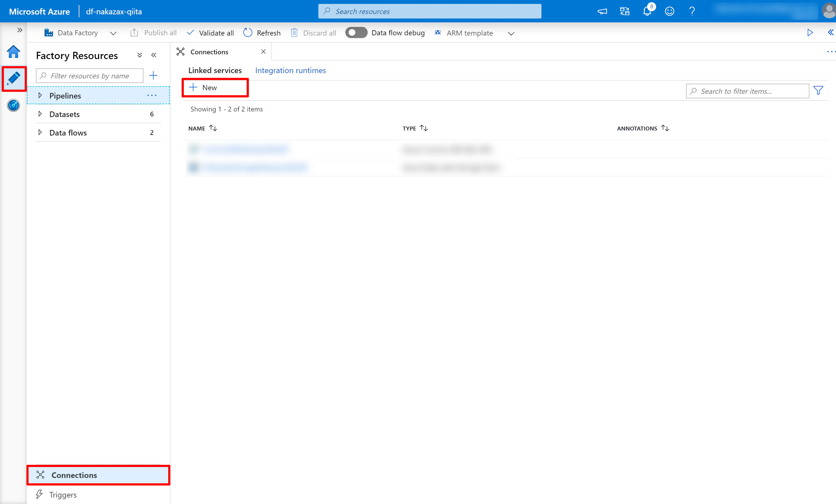Open Triggers in the bottom panel
836x504 pixels.
pos(98,494)
